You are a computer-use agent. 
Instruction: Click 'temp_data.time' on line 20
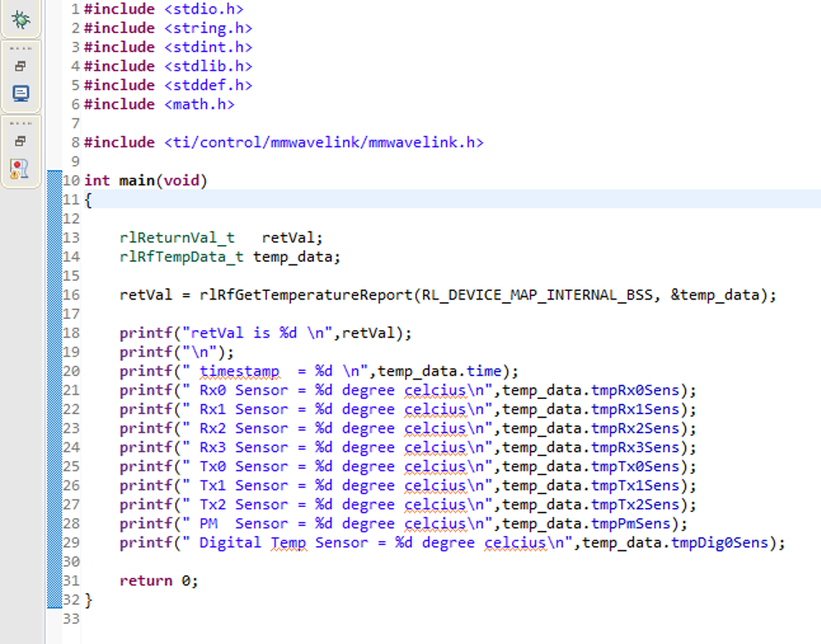coord(439,371)
